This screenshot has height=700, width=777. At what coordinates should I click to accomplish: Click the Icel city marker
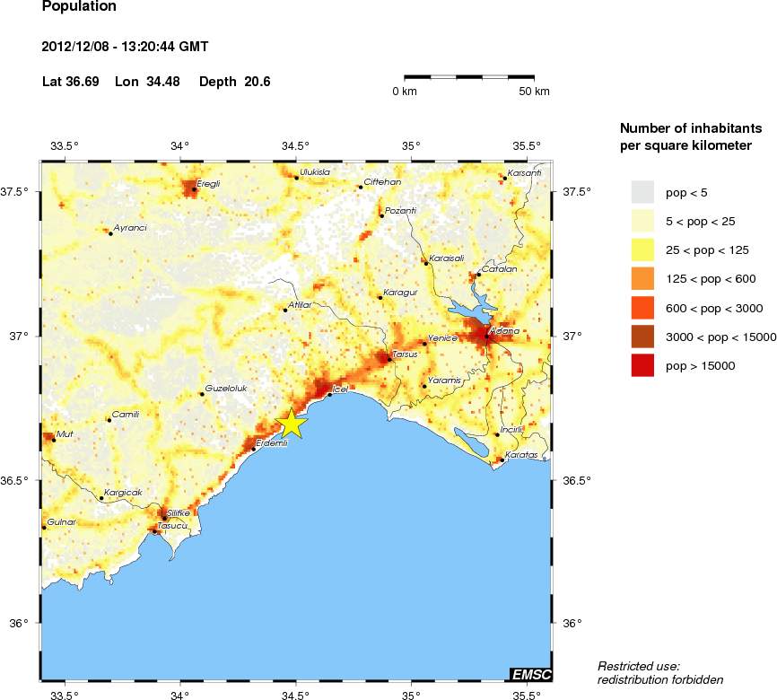point(329,395)
